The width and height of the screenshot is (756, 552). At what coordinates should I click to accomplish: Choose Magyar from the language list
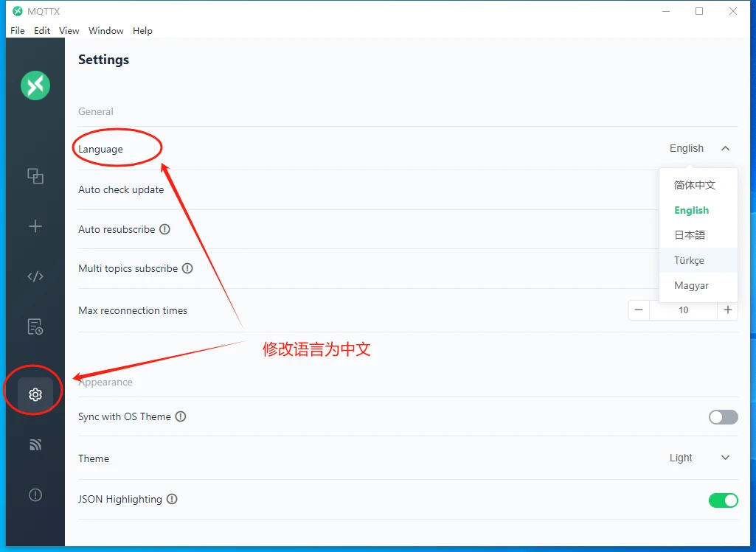pyautogui.click(x=698, y=285)
